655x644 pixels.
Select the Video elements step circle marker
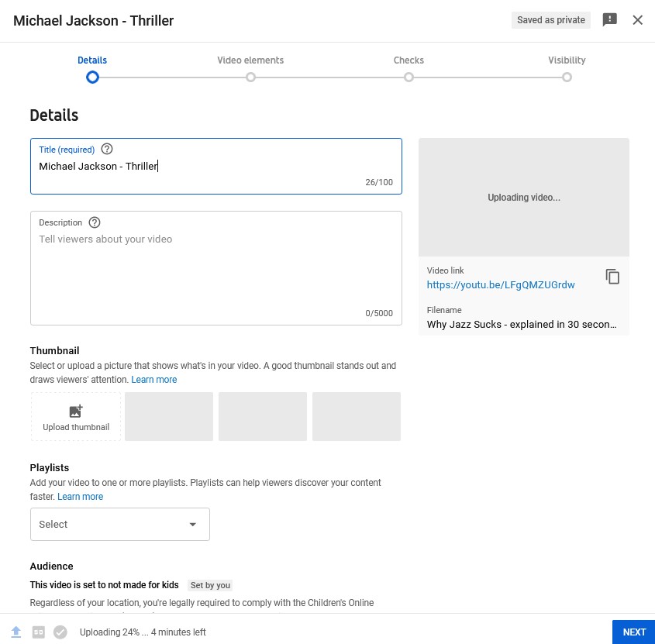coord(250,77)
